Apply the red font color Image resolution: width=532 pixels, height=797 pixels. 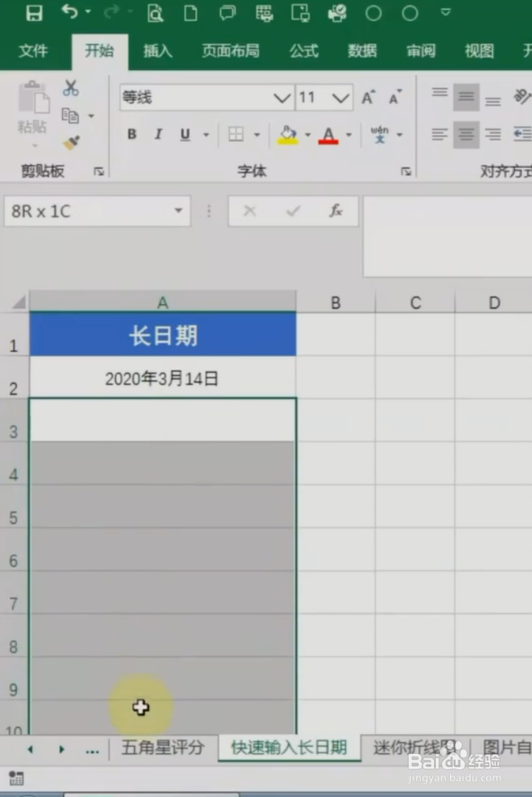click(328, 135)
